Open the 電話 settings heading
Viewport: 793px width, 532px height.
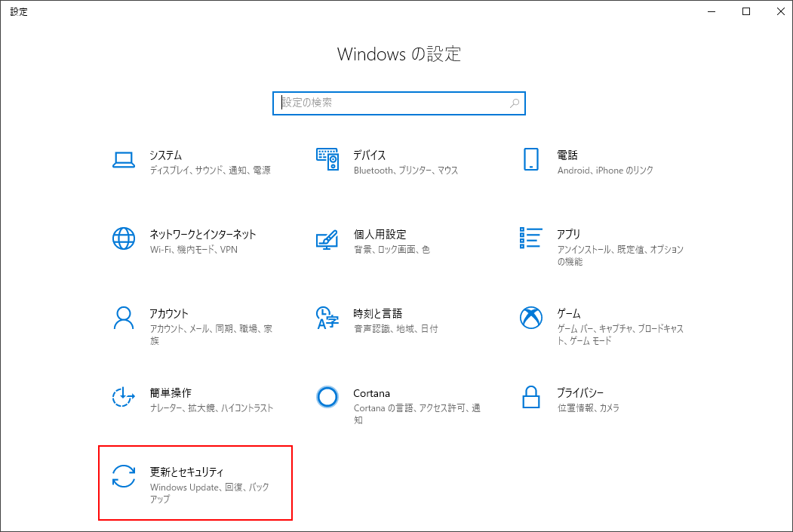coord(567,155)
